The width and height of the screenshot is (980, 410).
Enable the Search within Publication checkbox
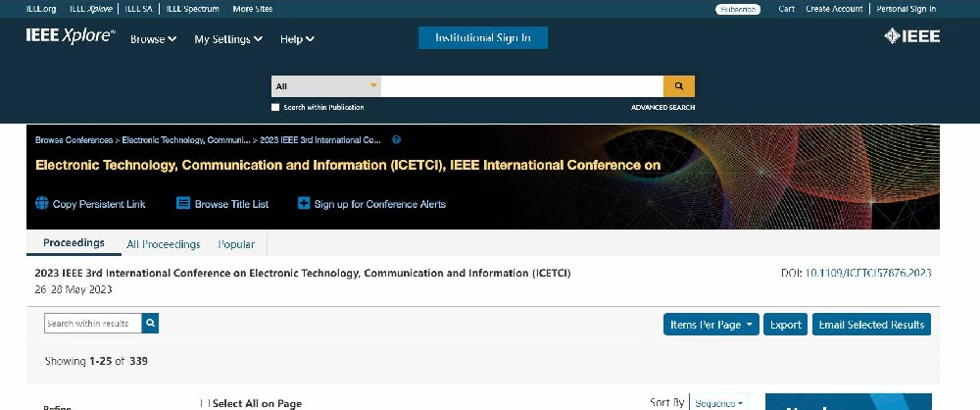pyautogui.click(x=275, y=107)
